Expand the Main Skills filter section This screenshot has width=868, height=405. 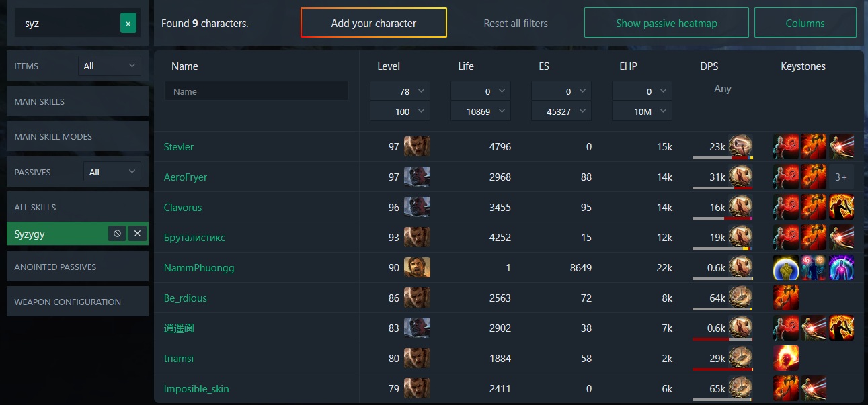click(x=77, y=101)
